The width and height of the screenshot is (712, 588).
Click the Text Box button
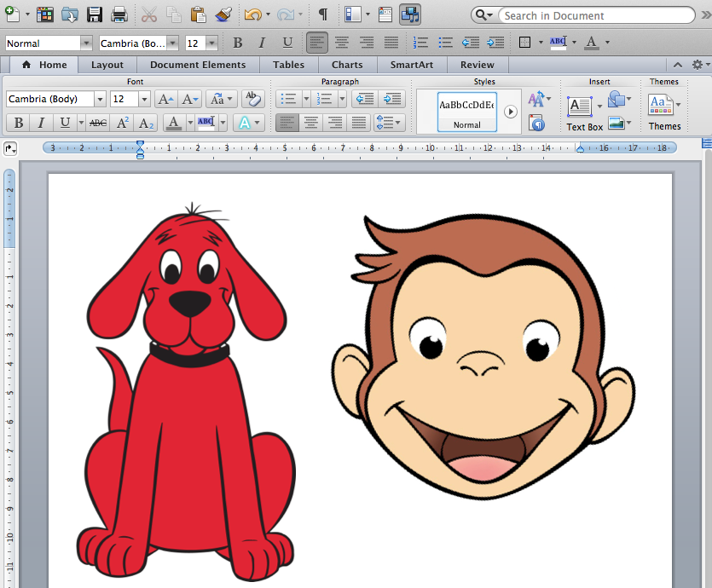point(584,114)
